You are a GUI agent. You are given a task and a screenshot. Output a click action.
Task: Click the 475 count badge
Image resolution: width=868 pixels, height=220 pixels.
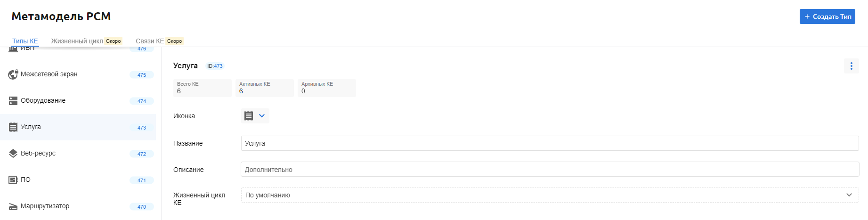(142, 75)
